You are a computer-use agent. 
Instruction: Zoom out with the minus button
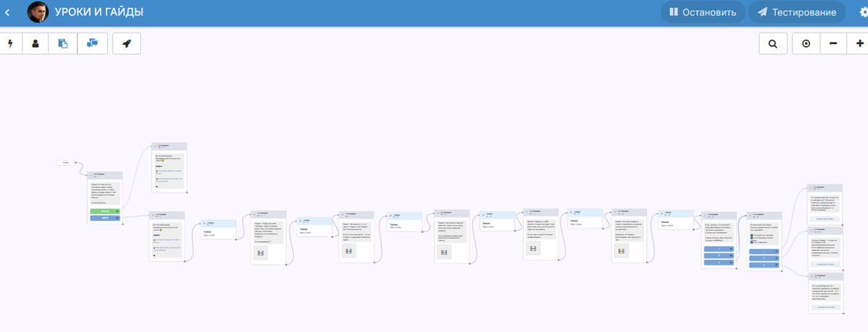[833, 43]
